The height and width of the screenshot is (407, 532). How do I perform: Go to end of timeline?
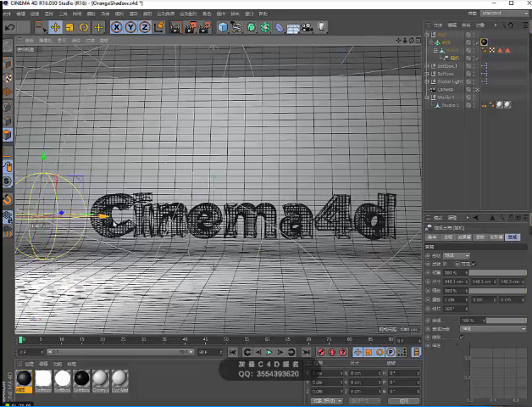tap(306, 352)
